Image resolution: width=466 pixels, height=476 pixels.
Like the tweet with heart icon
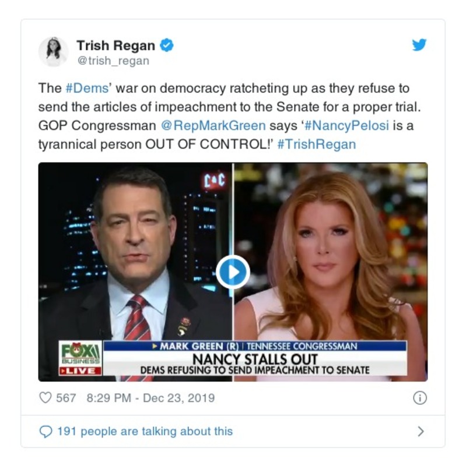[45, 398]
